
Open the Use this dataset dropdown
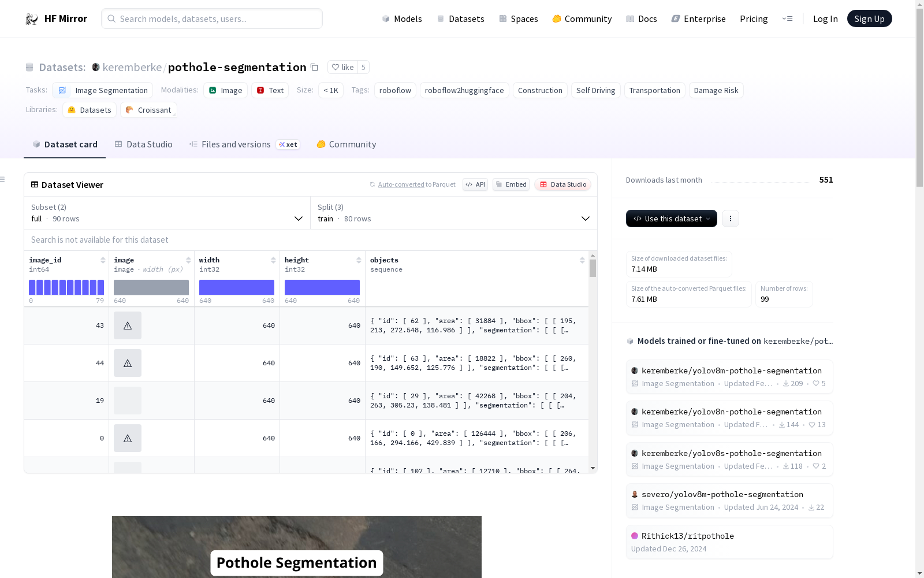(x=672, y=218)
